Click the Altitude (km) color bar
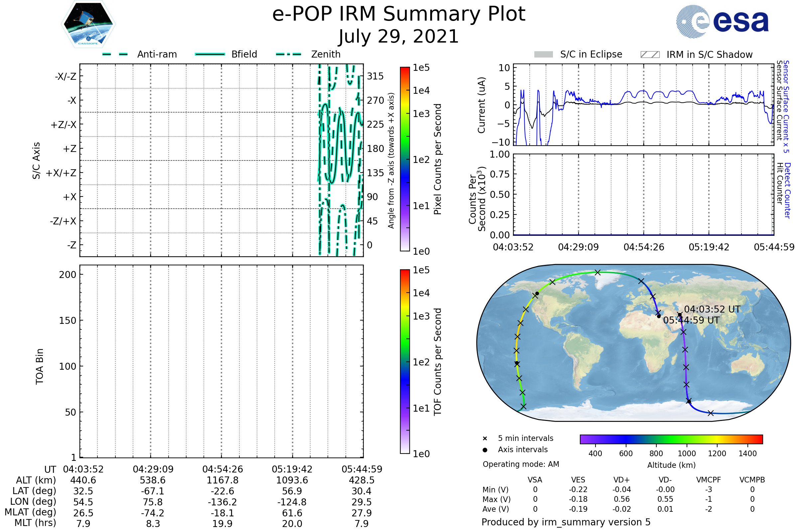 coord(671,439)
